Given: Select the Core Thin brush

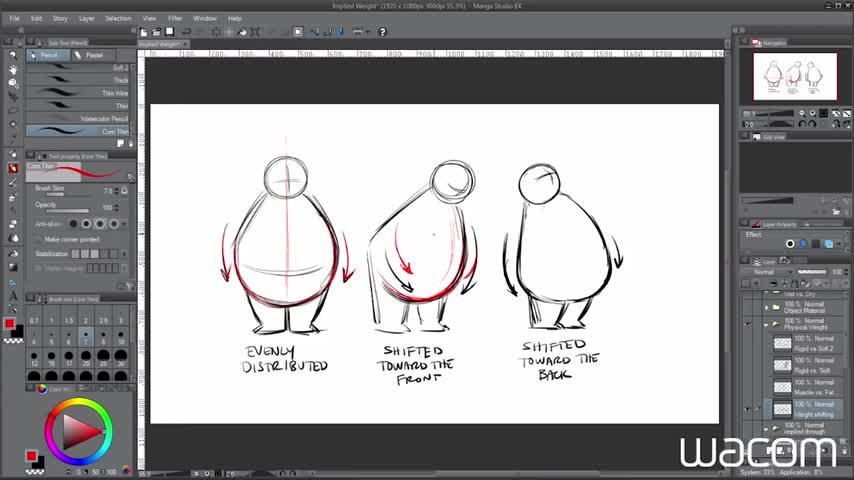Looking at the screenshot, I should [x=77, y=131].
